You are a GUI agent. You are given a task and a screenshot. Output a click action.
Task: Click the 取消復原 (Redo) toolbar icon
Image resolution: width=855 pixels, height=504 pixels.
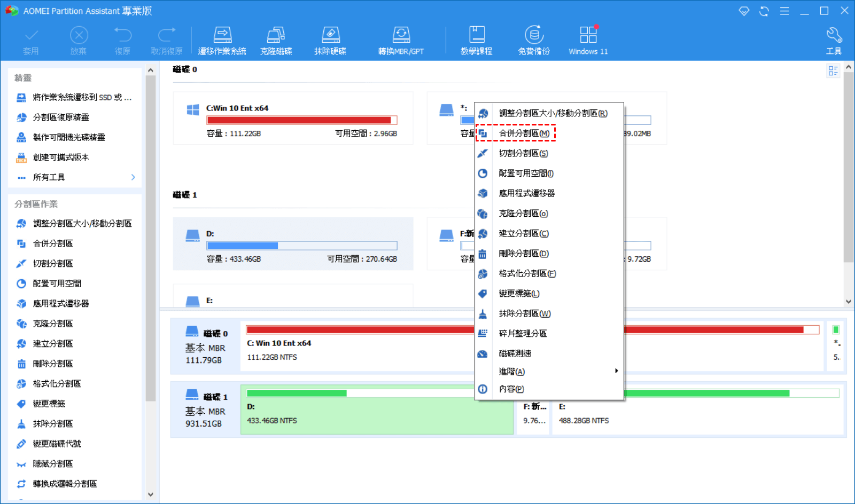(x=166, y=41)
